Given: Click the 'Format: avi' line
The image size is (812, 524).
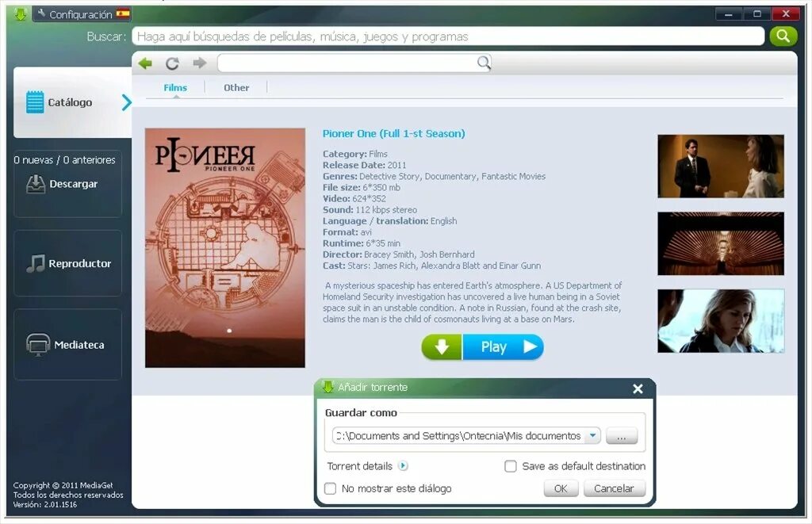Looking at the screenshot, I should click(347, 232).
